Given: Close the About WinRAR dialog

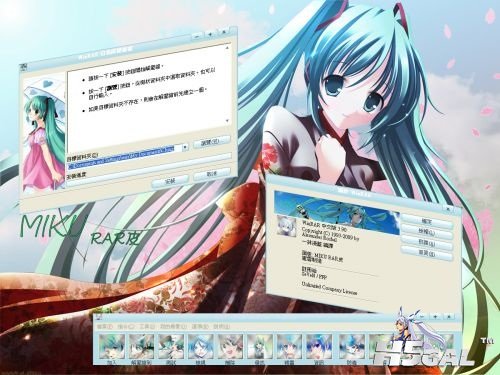Looking at the screenshot, I should coord(449,209).
